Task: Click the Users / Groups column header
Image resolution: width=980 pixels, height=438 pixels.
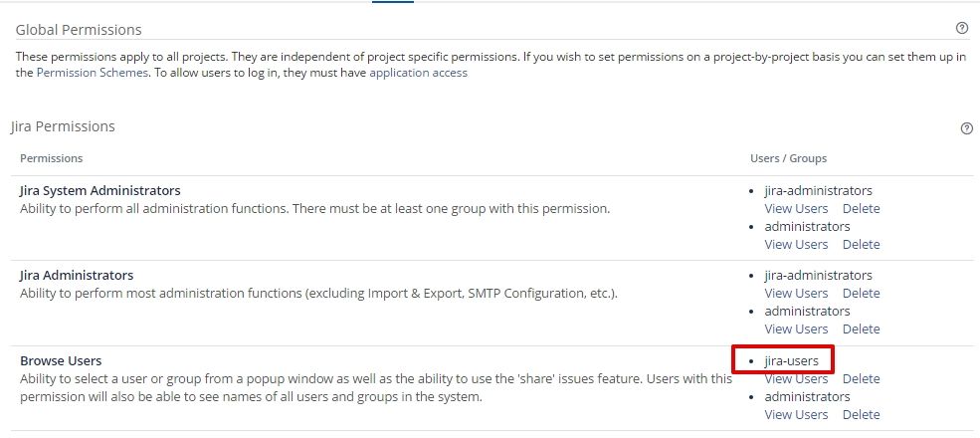Action: 788,158
